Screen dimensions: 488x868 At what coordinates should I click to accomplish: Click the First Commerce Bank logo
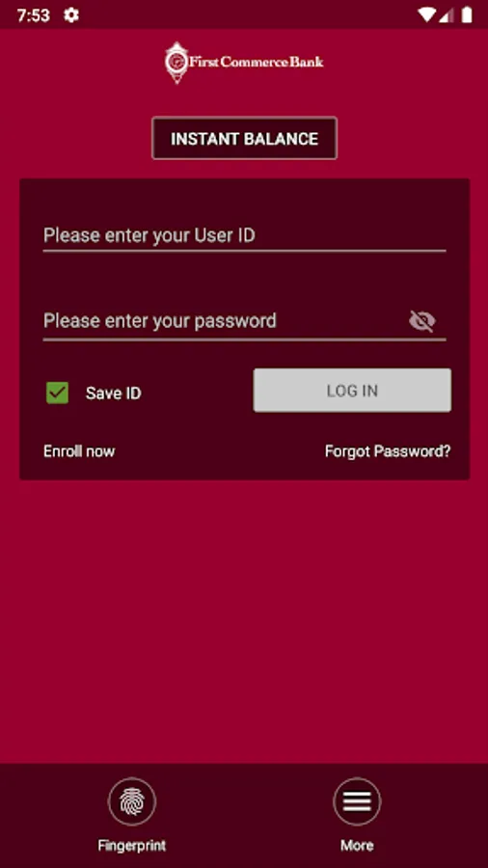point(244,63)
